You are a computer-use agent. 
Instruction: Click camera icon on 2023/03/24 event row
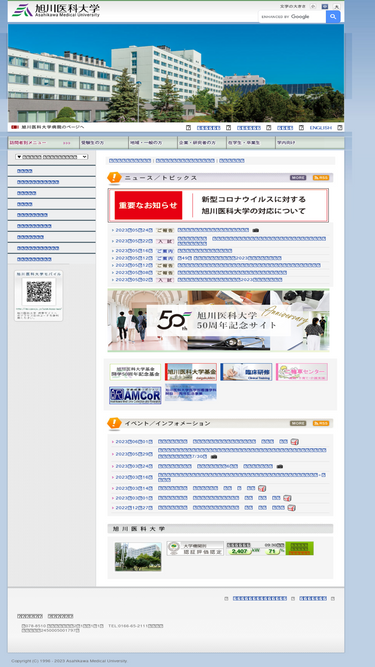click(x=280, y=466)
